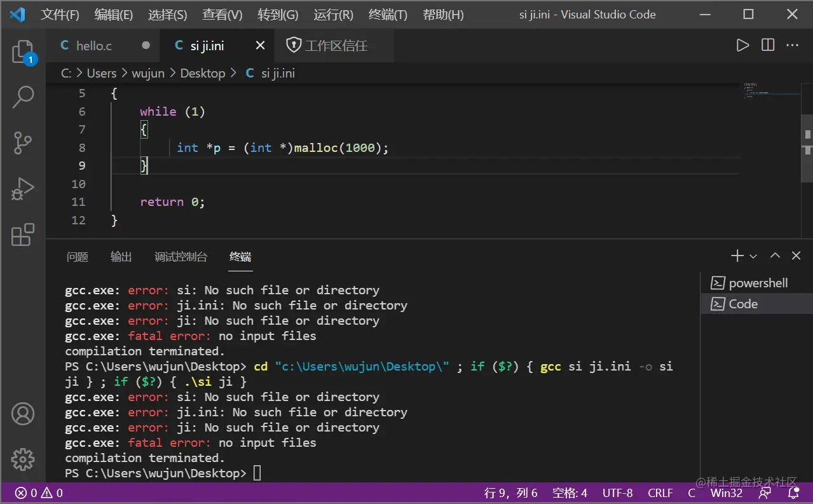Screen dimensions: 813x504
Task: Run the code with play button
Action: tap(742, 45)
